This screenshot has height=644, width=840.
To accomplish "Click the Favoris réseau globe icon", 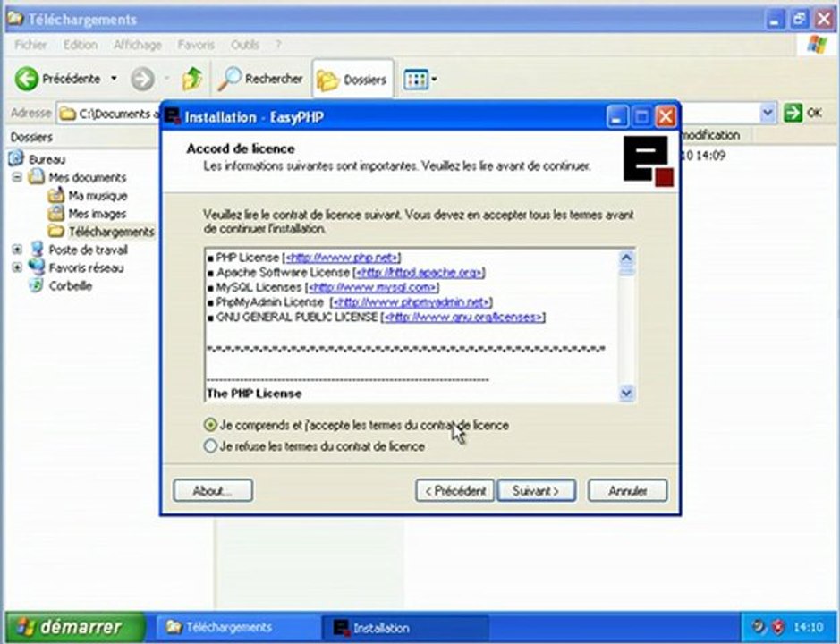I will 37,267.
